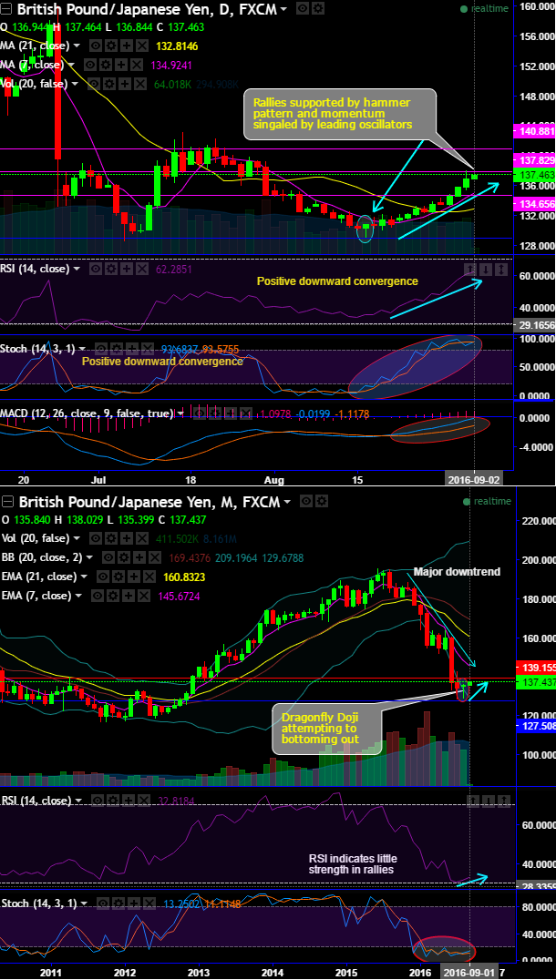Open dropdown arrow for EMA (21, close)
Screen dimensions: 556x980
(83, 577)
